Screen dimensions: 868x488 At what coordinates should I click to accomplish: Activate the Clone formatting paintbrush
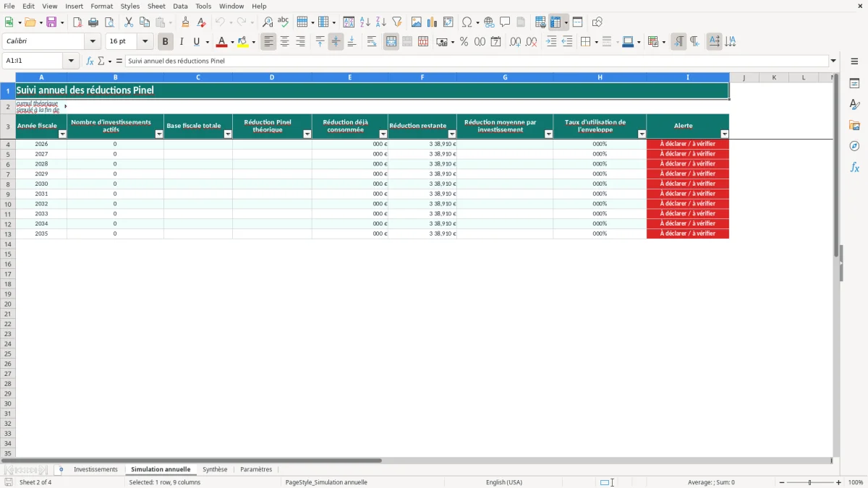click(x=186, y=22)
